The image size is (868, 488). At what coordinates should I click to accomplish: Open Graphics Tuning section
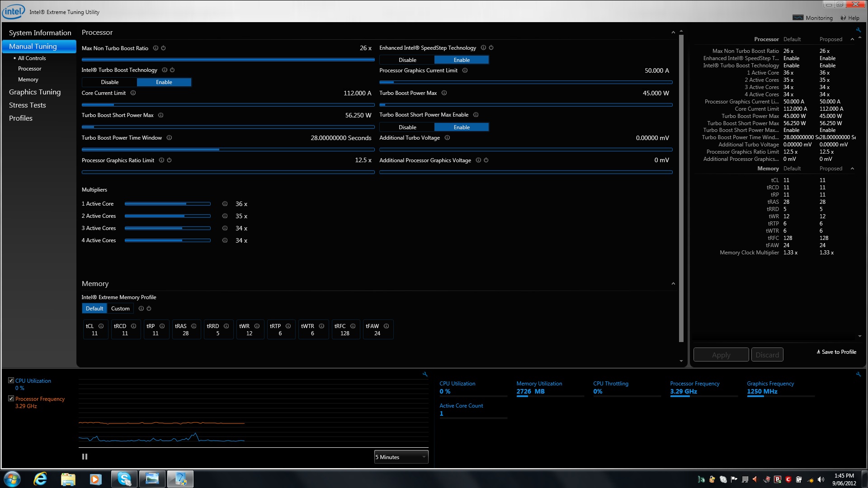point(35,92)
